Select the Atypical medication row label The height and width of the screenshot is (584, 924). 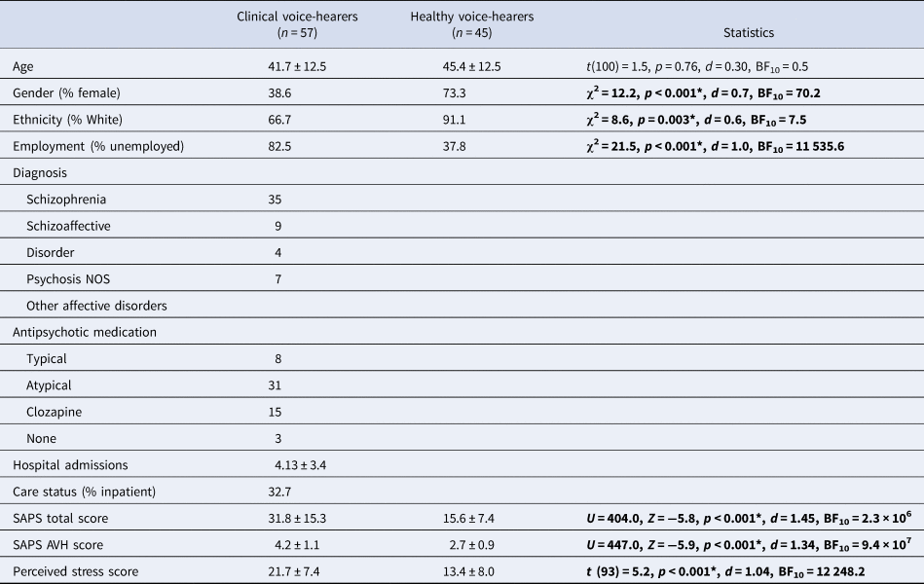point(49,385)
